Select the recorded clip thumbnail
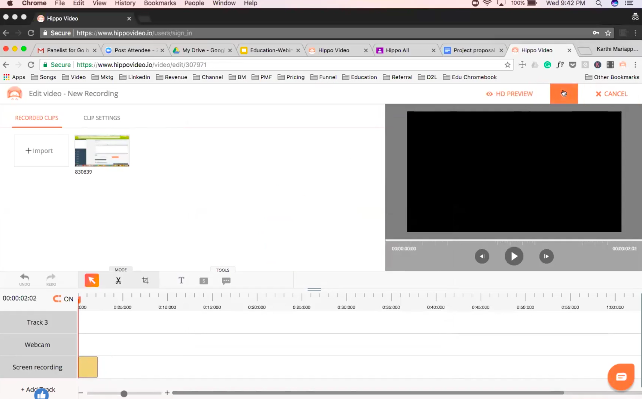642x399 pixels. (x=102, y=151)
